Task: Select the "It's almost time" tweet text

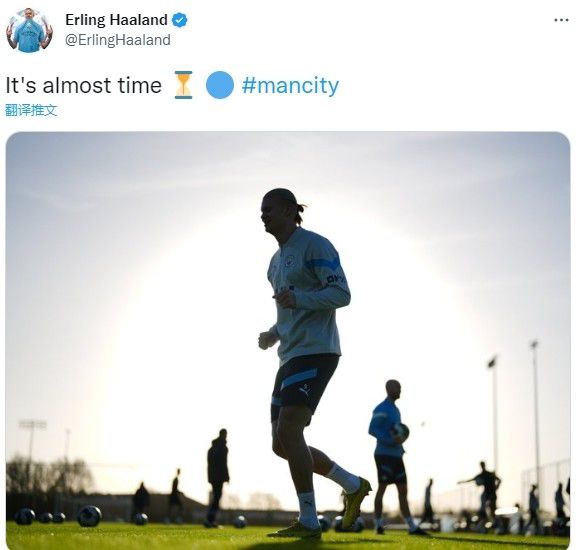Action: pyautogui.click(x=83, y=86)
